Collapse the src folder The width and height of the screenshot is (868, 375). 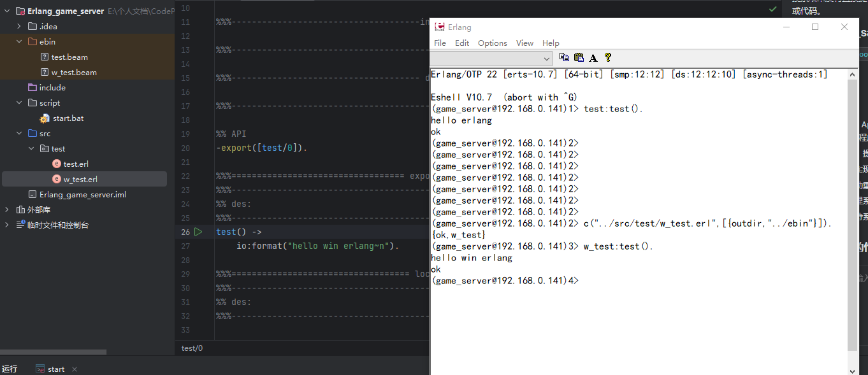[x=19, y=134]
